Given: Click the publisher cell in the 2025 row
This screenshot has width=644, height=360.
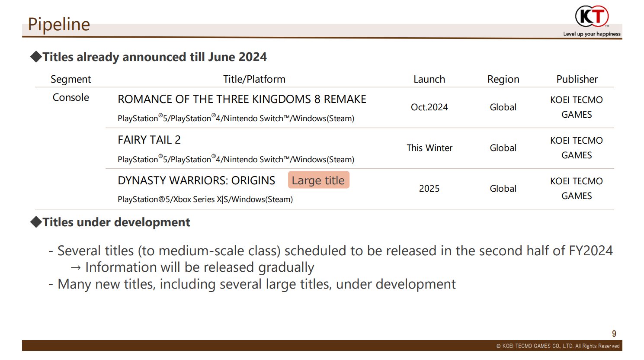Looking at the screenshot, I should (577, 189).
